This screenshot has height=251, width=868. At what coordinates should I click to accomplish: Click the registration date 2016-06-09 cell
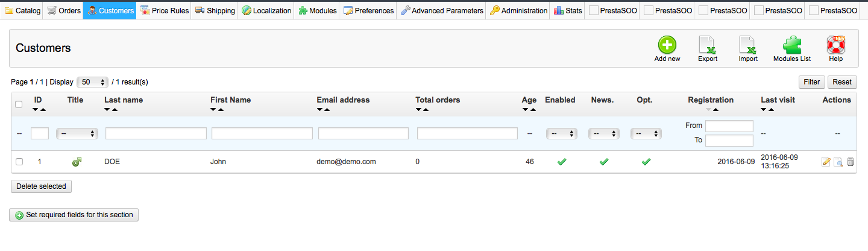coord(736,162)
